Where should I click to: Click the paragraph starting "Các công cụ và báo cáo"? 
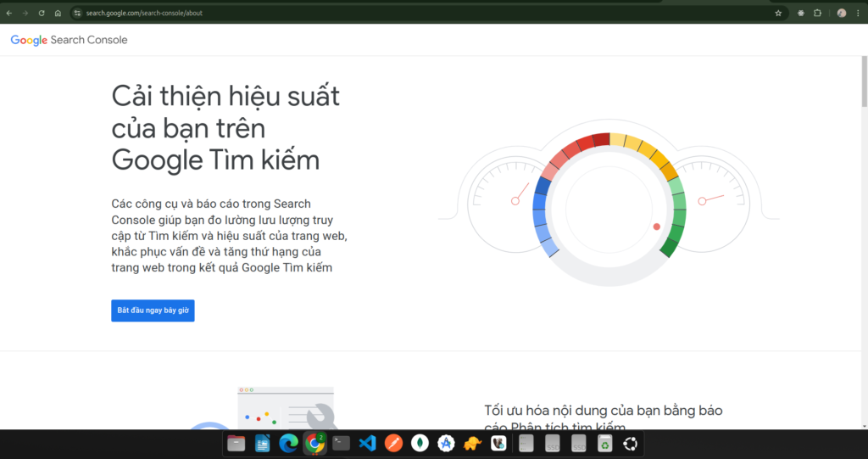[x=229, y=236]
